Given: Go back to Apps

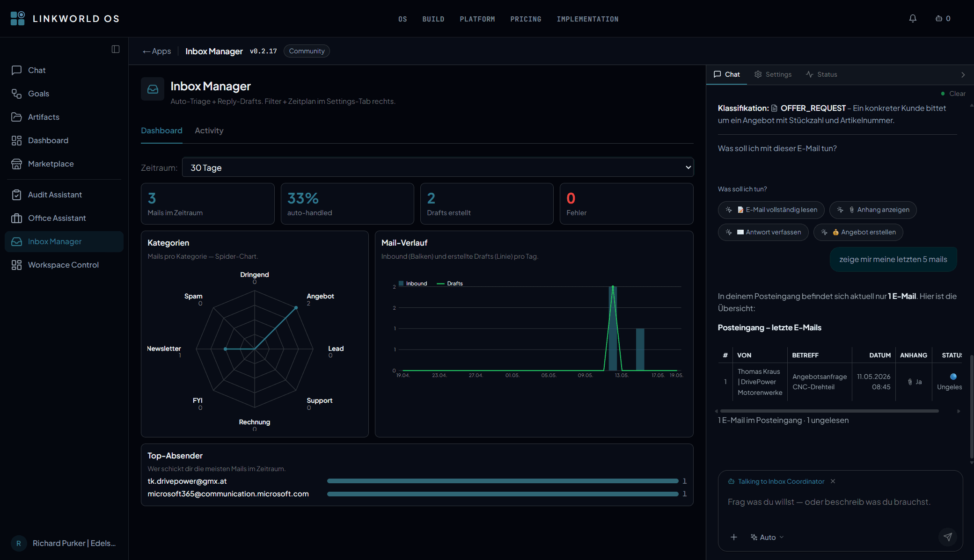Looking at the screenshot, I should (157, 51).
